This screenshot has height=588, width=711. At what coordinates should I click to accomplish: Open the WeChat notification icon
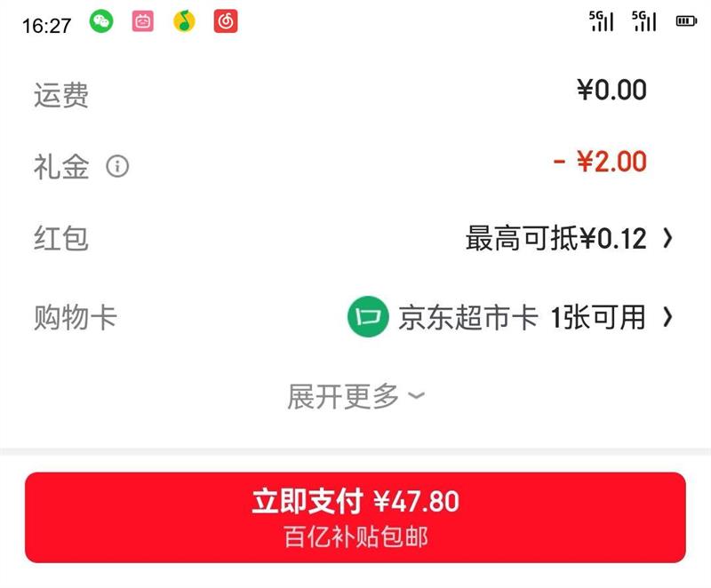pos(101,21)
